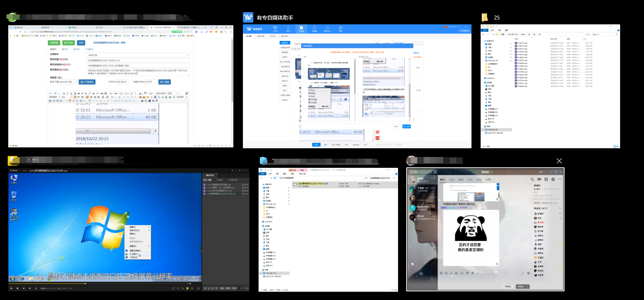Select 本地磁盘 (C:) in the 25 folder window tree
Screen dimensions: 644x300
click(492, 109)
